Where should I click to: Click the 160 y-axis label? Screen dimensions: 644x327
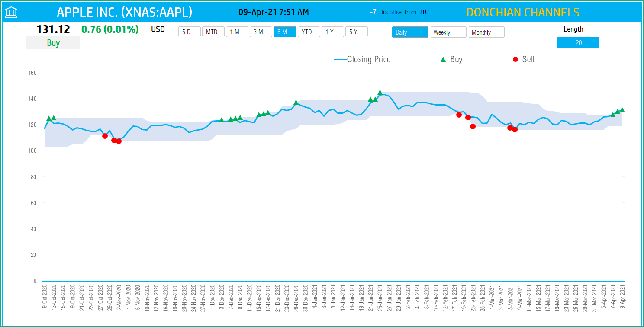pos(32,73)
